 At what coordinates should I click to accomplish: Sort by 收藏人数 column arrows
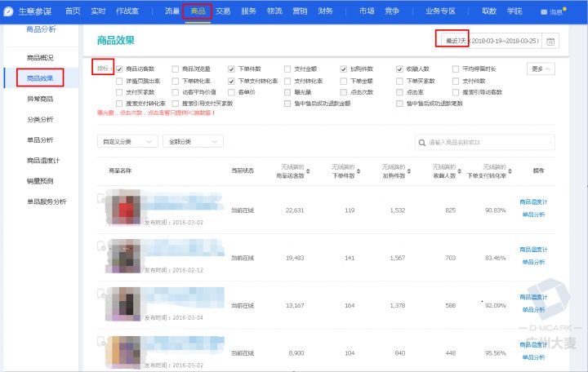tap(461, 170)
